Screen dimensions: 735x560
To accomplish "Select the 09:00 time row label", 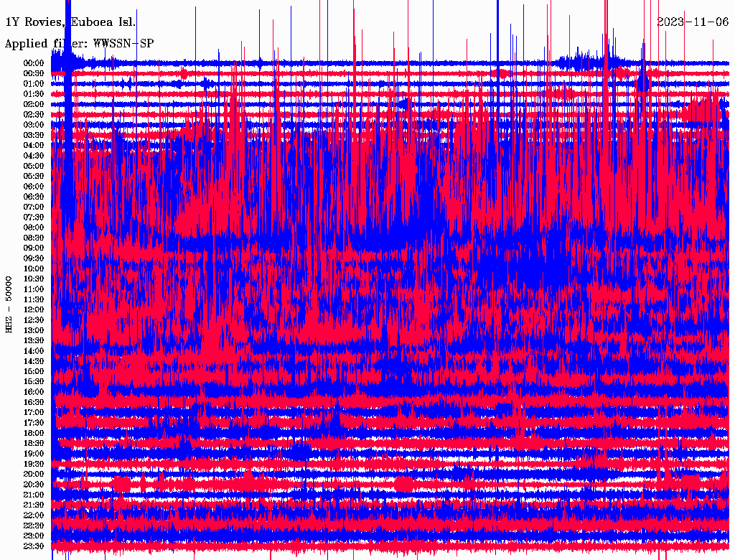I will coord(34,248).
